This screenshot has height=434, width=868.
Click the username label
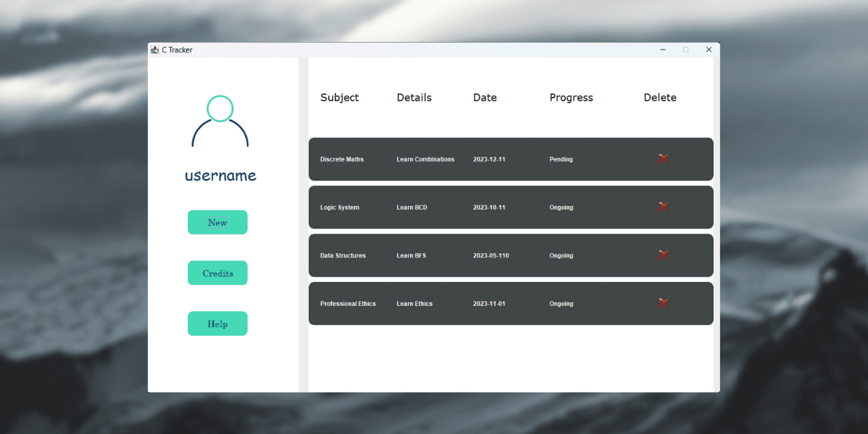[220, 176]
